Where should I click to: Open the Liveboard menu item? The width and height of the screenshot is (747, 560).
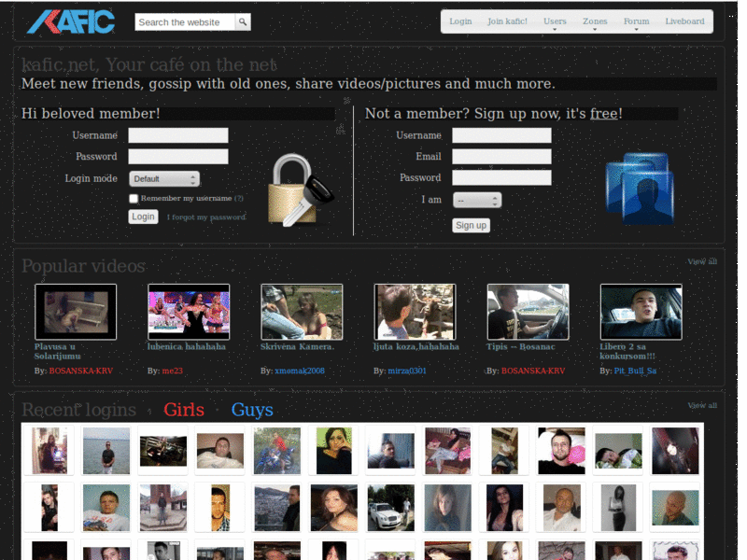tap(684, 21)
